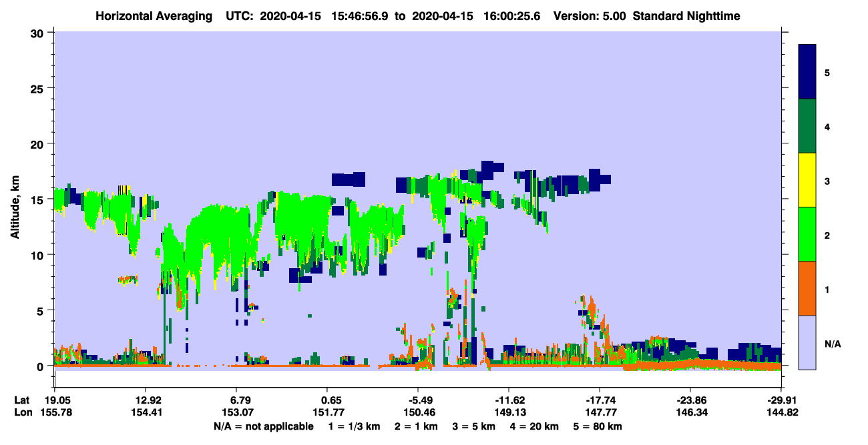
Task: Click the '3 = 5 km' legend note
Action: point(474,426)
